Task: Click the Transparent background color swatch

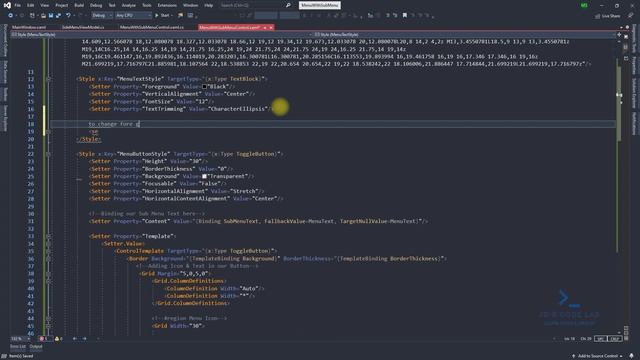Action: point(204,176)
